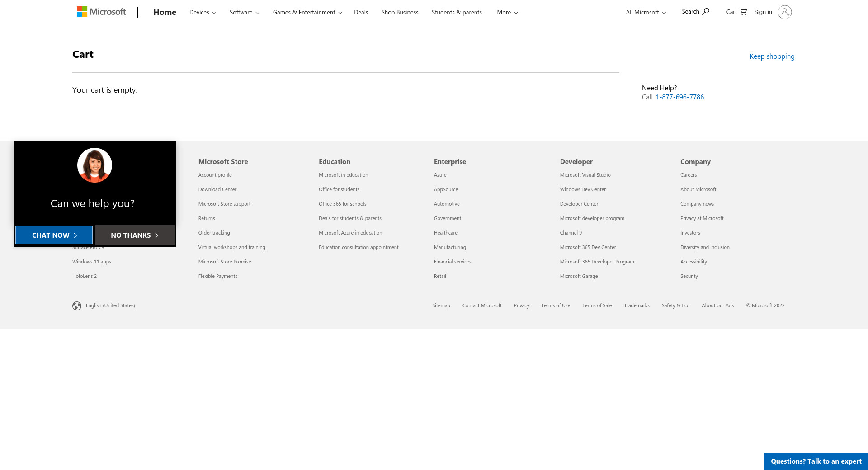868x470 pixels.
Task: Open the Shop Business menu item
Action: pyautogui.click(x=400, y=13)
